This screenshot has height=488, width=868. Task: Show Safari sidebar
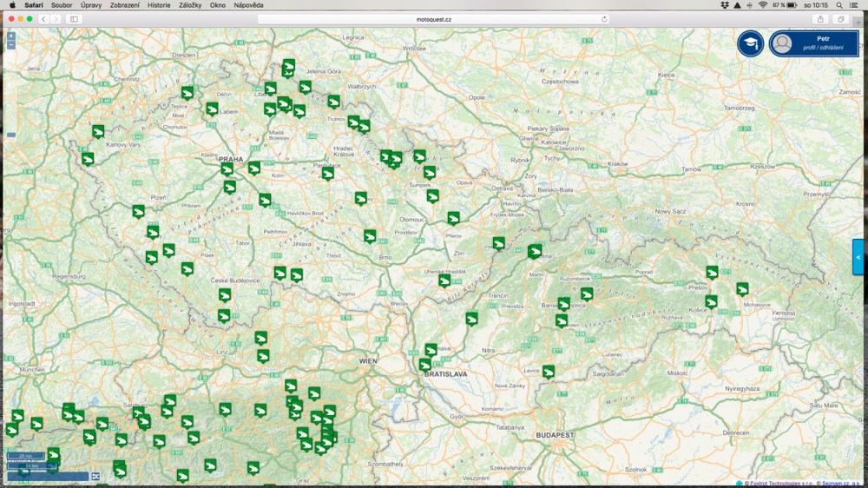tap(74, 18)
